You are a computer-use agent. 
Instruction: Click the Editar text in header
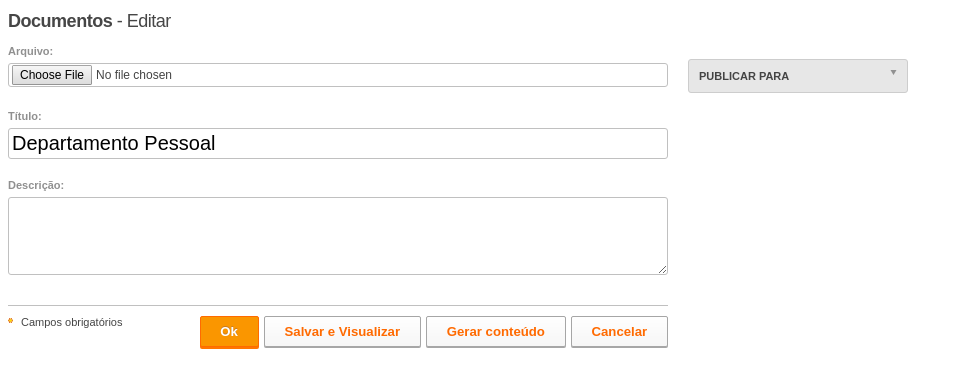[x=149, y=21]
